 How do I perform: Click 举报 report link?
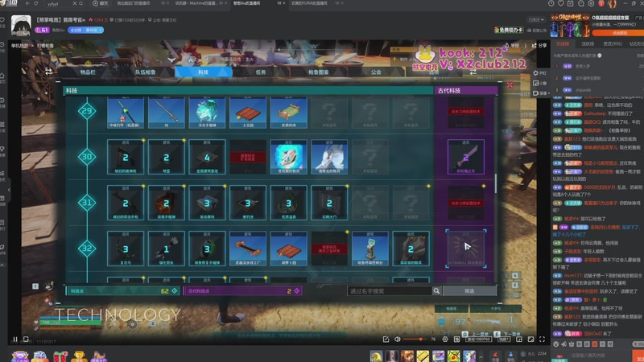click(x=512, y=46)
